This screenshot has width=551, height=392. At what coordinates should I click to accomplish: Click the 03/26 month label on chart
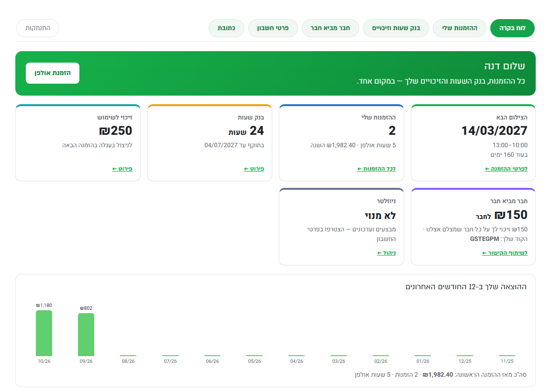[339, 361]
